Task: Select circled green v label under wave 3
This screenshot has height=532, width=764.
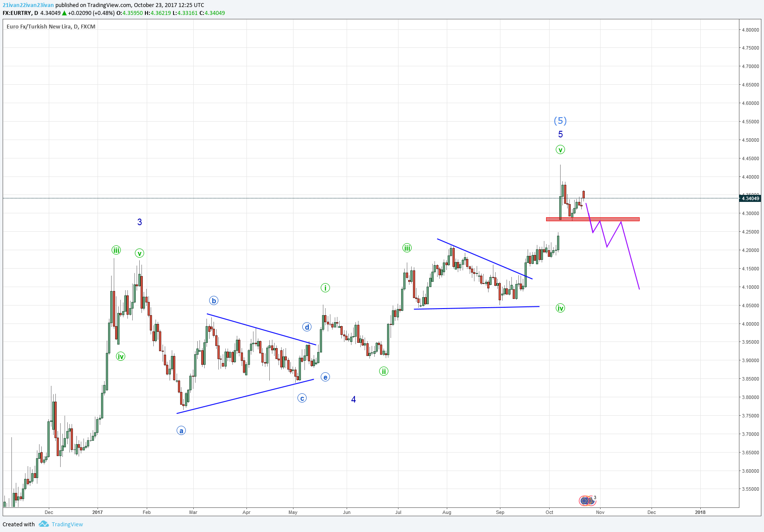Action: tap(139, 253)
